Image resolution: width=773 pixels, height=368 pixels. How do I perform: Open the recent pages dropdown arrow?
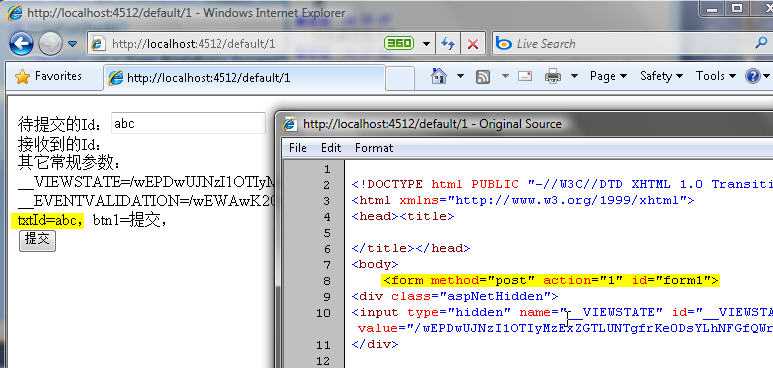tap(72, 44)
